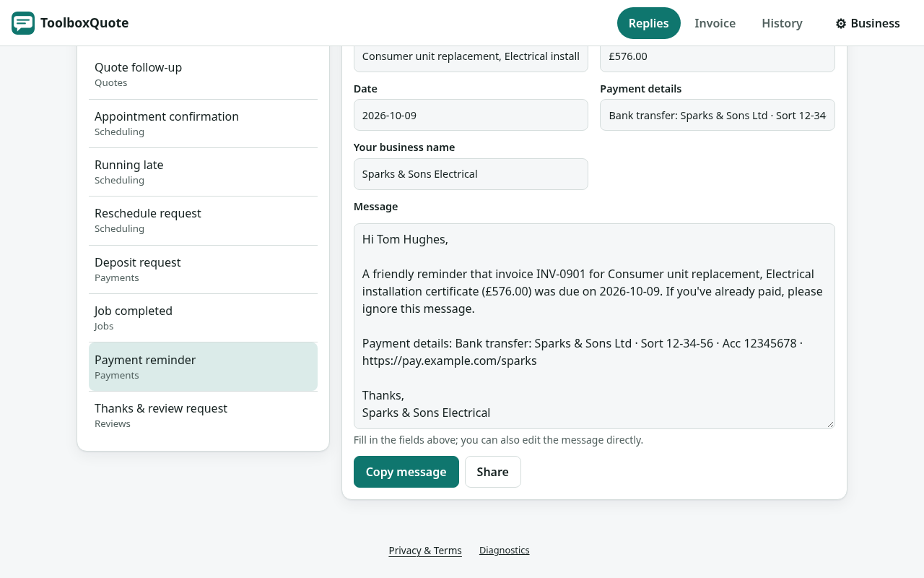Open the Invoice tab

pos(715,23)
